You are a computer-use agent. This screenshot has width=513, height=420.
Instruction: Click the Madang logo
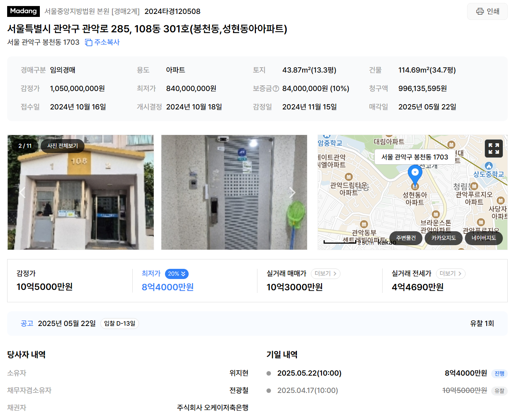[x=23, y=11]
